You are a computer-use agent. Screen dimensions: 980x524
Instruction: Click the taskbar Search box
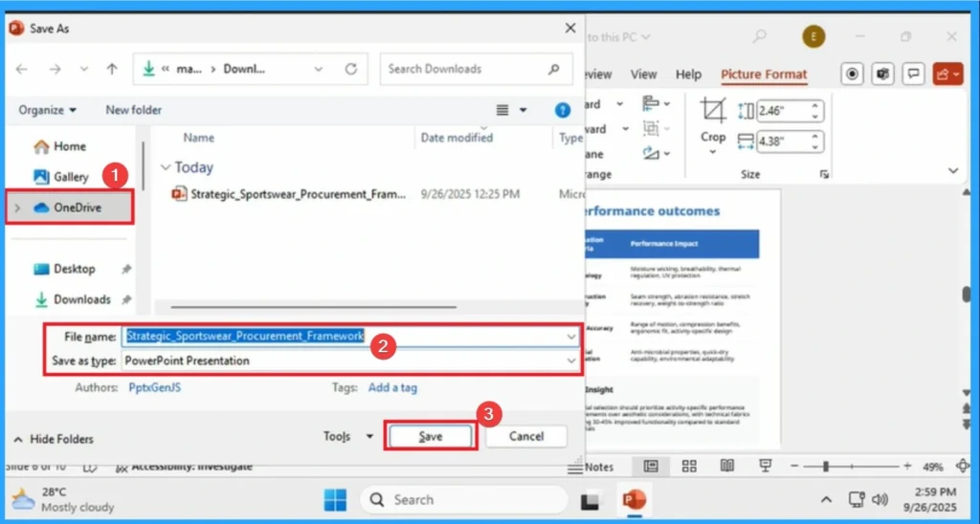coord(463,500)
